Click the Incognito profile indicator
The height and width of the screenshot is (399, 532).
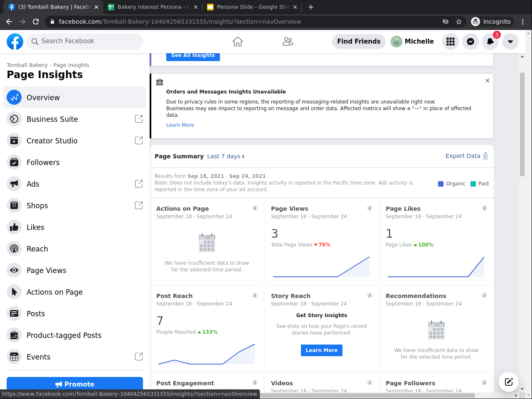(x=492, y=22)
